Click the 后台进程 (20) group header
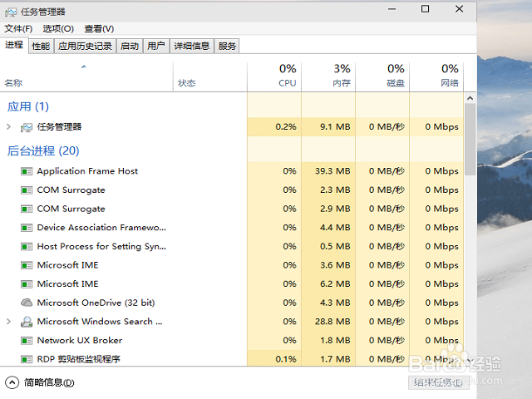This screenshot has width=532, height=399. point(43,150)
